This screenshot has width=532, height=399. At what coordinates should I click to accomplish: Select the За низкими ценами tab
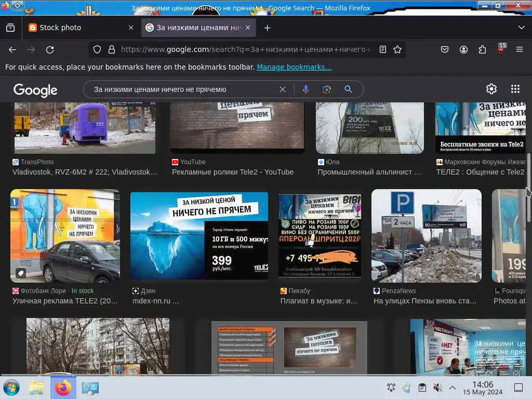(198, 28)
